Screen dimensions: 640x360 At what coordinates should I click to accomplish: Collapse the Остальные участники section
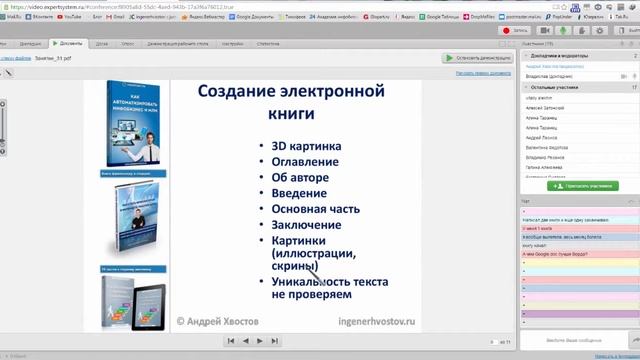click(526, 87)
